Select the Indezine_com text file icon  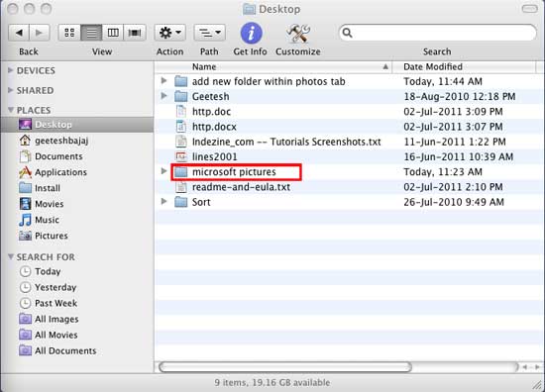point(181,142)
